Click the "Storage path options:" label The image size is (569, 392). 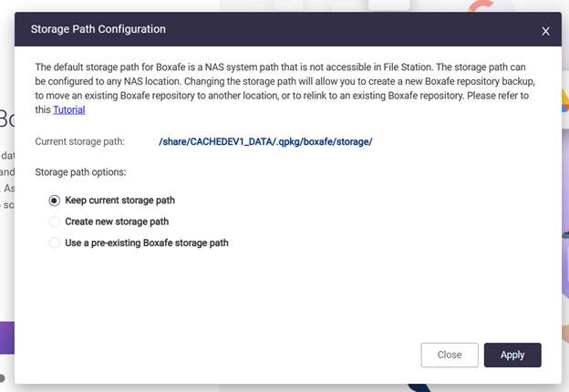[80, 171]
